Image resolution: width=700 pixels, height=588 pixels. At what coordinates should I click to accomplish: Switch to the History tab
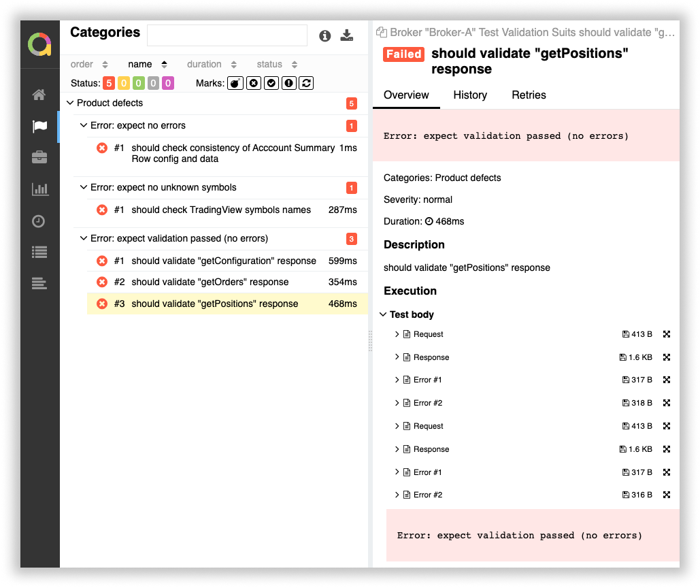[x=470, y=95]
